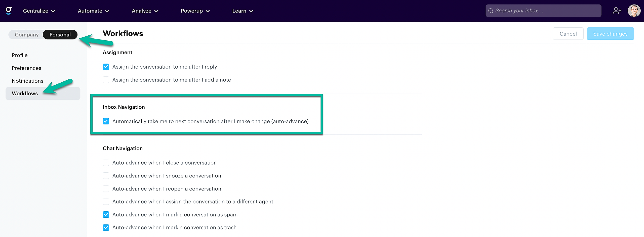Click the add user icon
Screen dimensions: 644x237
coord(617,11)
